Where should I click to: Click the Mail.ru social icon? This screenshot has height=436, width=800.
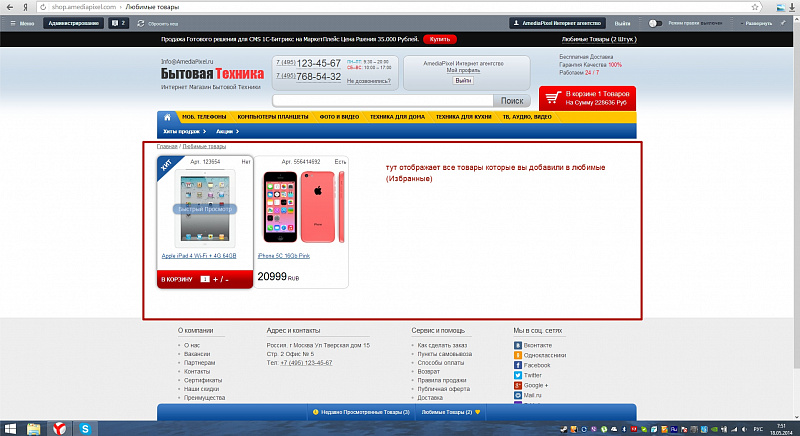[x=517, y=395]
